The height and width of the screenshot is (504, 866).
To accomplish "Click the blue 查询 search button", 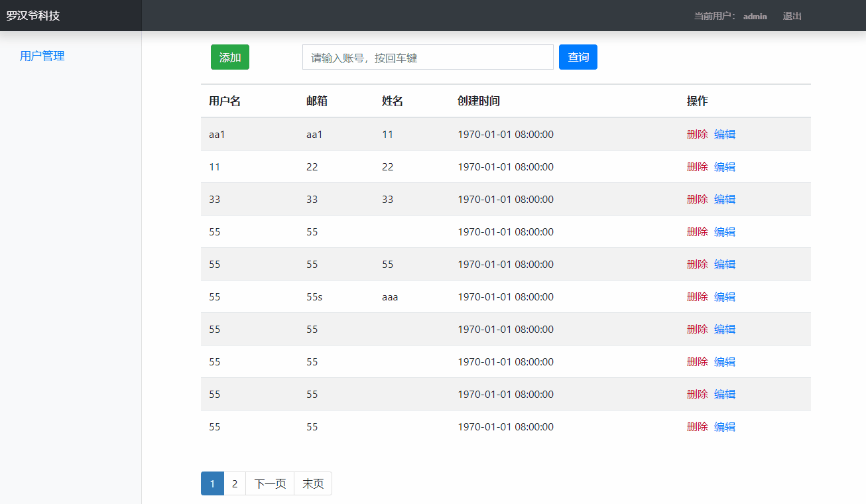I will coord(578,56).
